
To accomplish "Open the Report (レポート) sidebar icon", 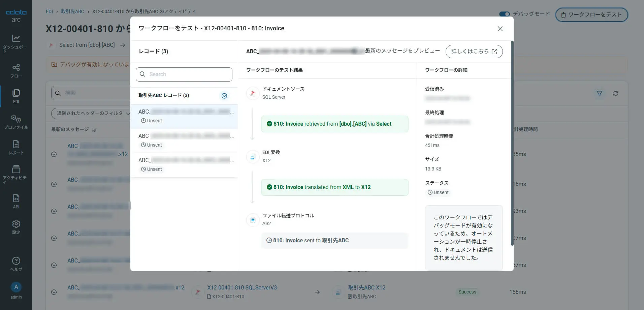I will point(16,147).
